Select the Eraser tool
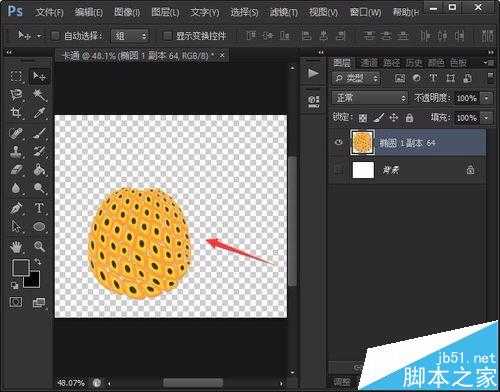Image resolution: width=500 pixels, height=392 pixels. [x=16, y=170]
